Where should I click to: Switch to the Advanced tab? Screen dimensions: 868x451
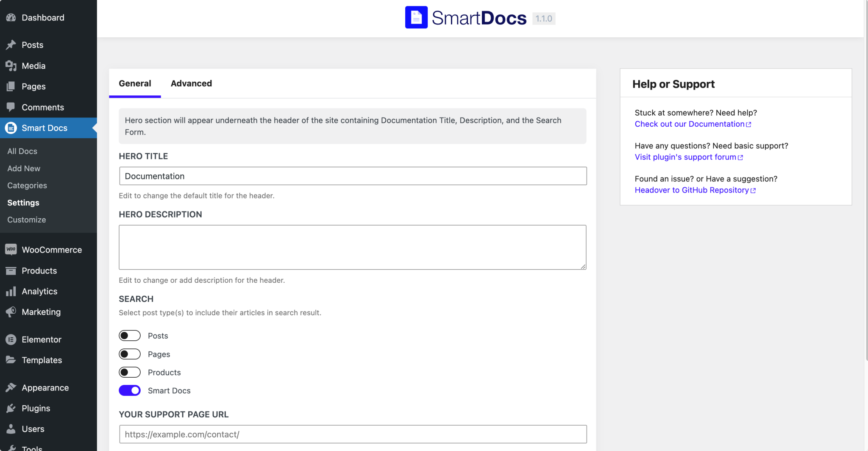191,84
